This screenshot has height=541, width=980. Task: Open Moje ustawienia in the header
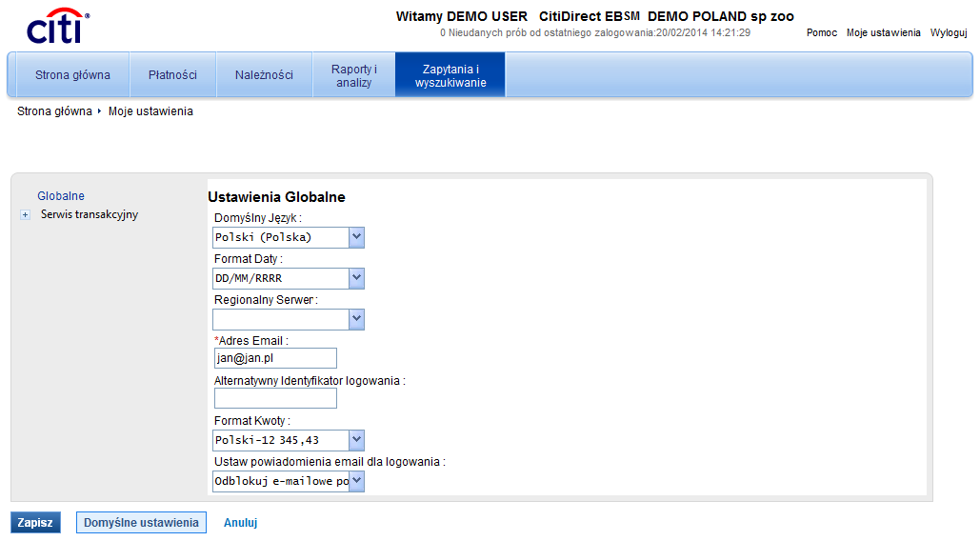click(x=883, y=32)
